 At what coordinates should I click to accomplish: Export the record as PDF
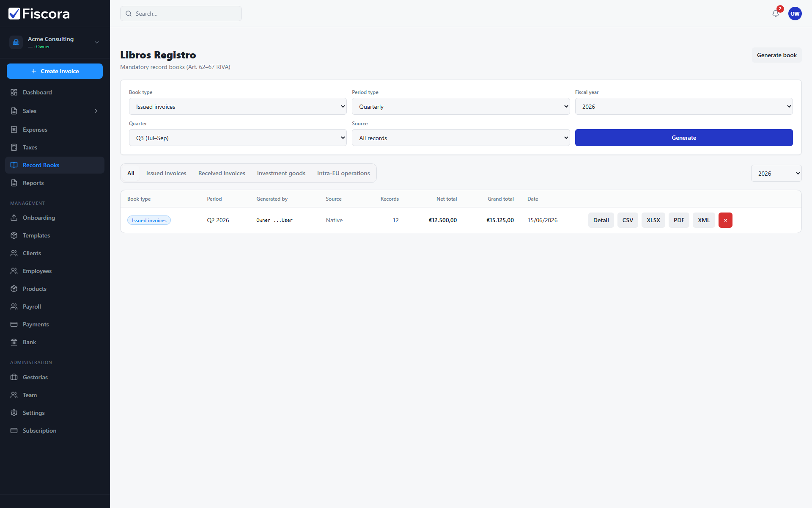679,220
